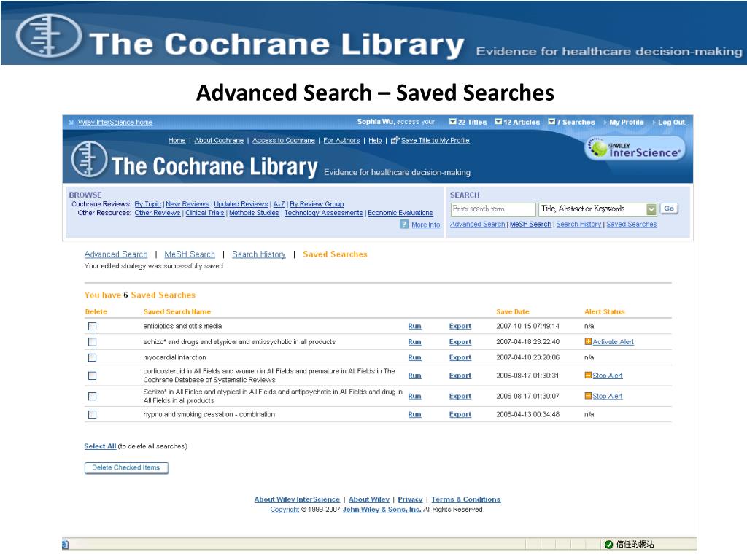This screenshot has width=747, height=560.
Task: Select the hypno and smoking cessation checkbox
Action: click(x=93, y=414)
